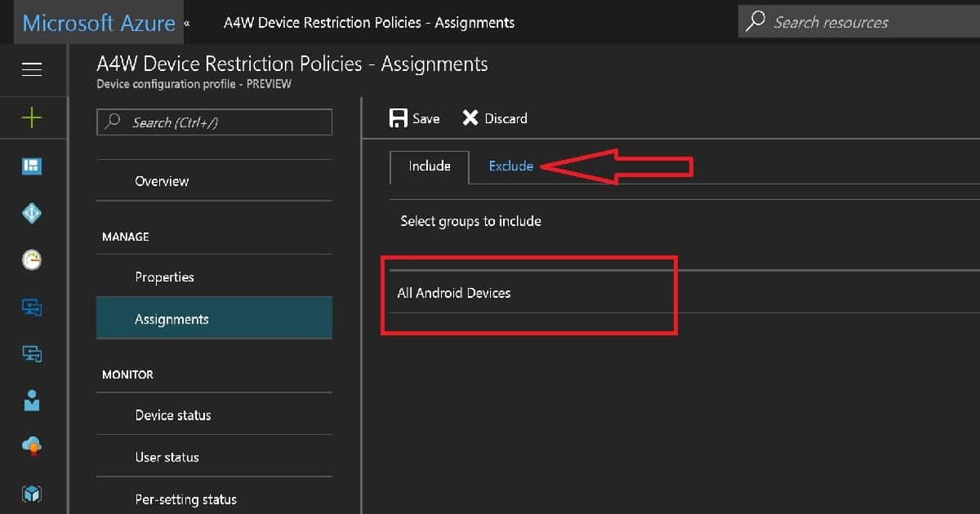Open the cloud with ribbon icon
The width and height of the screenshot is (980, 514).
tap(32, 446)
